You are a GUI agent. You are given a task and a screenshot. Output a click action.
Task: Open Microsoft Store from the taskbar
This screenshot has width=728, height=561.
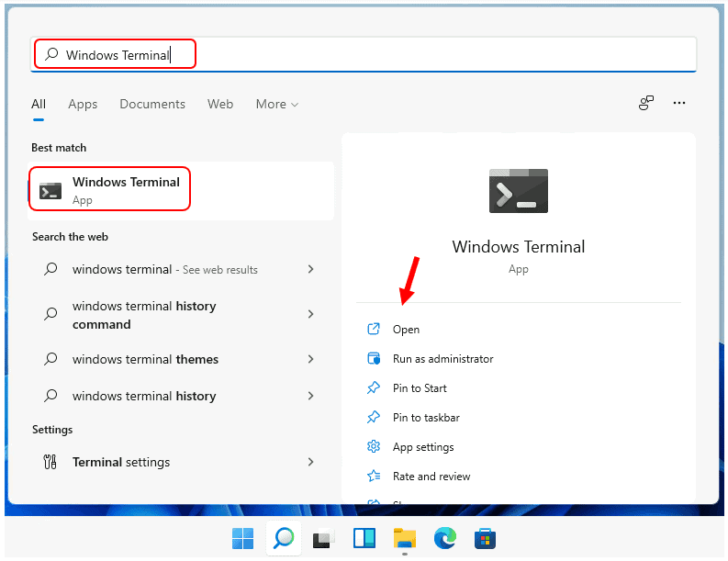485,538
